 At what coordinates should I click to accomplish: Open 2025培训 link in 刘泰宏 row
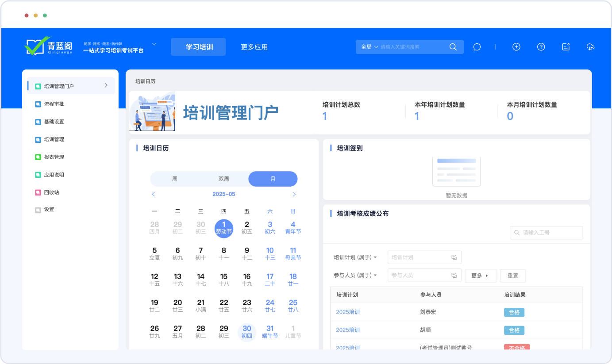348,312
